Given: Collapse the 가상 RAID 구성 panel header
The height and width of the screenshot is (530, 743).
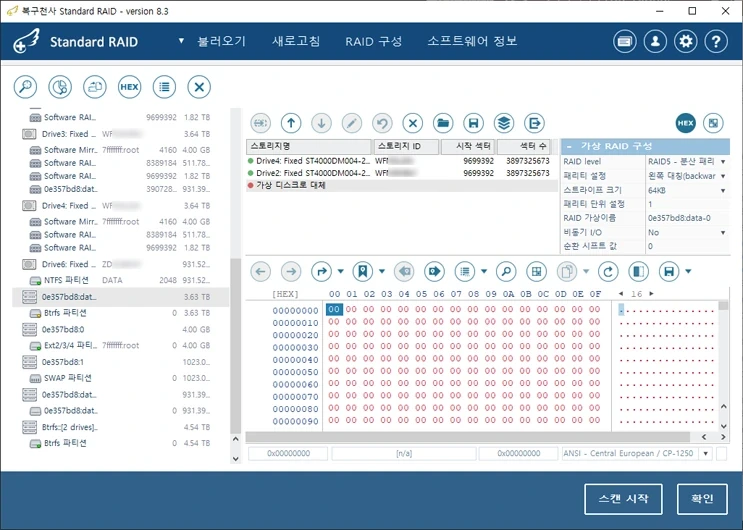Looking at the screenshot, I should (569, 146).
